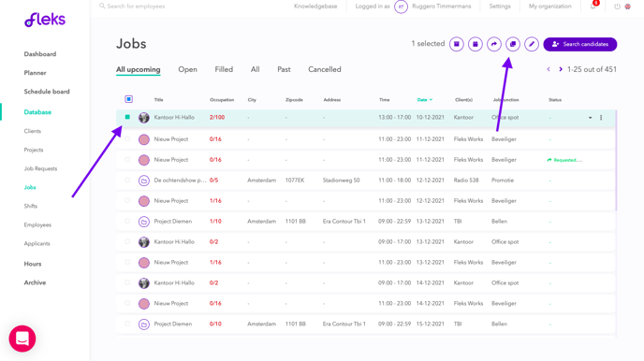Click the share arrow icon in the Jobs toolbar

click(x=494, y=44)
